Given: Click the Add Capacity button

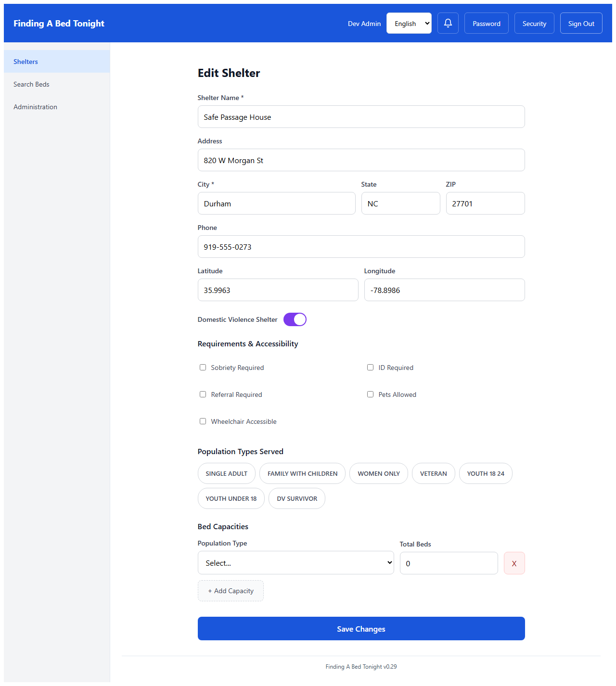Looking at the screenshot, I should (x=231, y=591).
